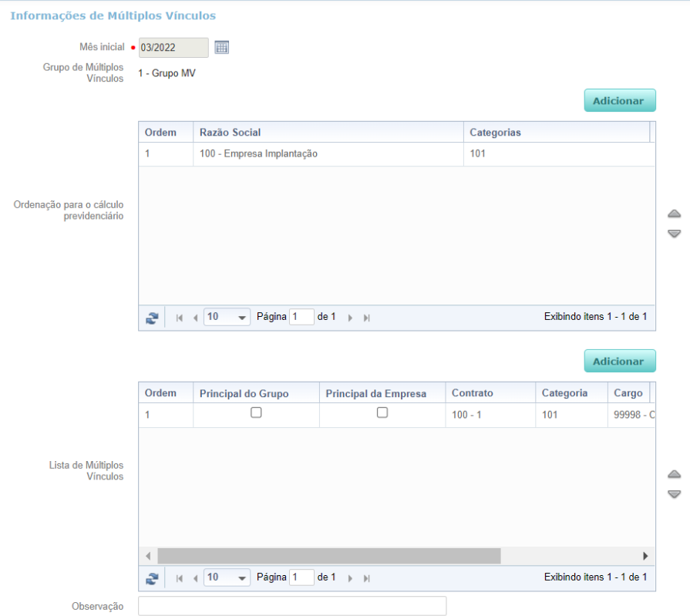Check the Principal da Empresa box
The width and height of the screenshot is (690, 616).
click(382, 412)
